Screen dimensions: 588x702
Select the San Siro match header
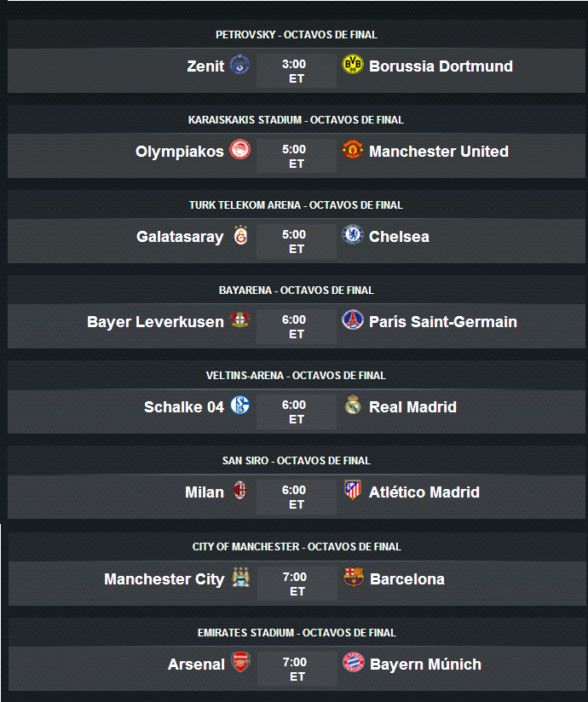tap(297, 461)
